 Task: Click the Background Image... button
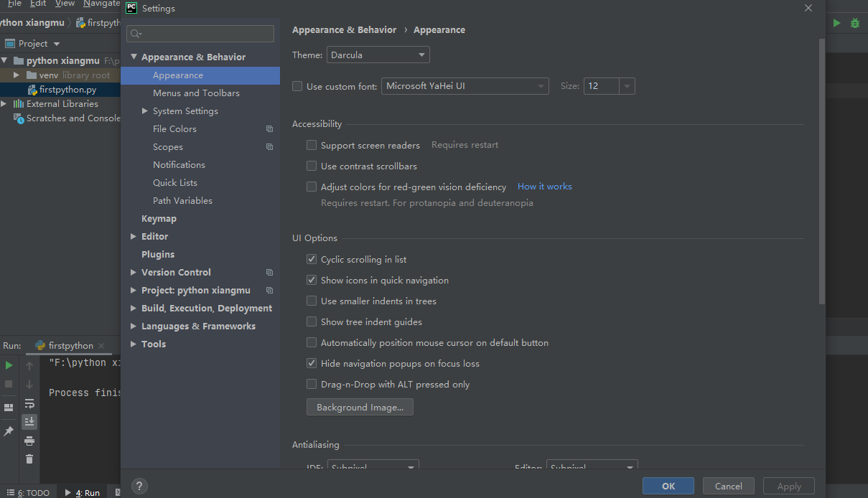coord(360,407)
